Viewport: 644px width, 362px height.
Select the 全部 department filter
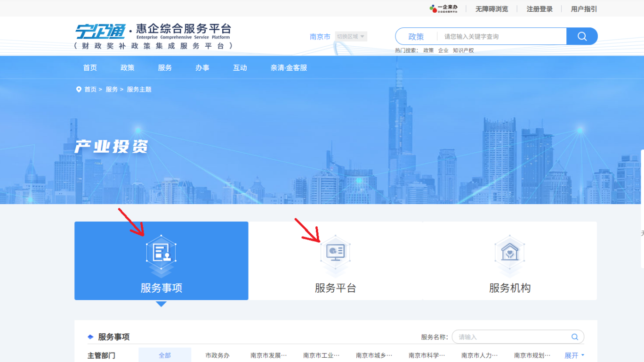click(x=165, y=355)
